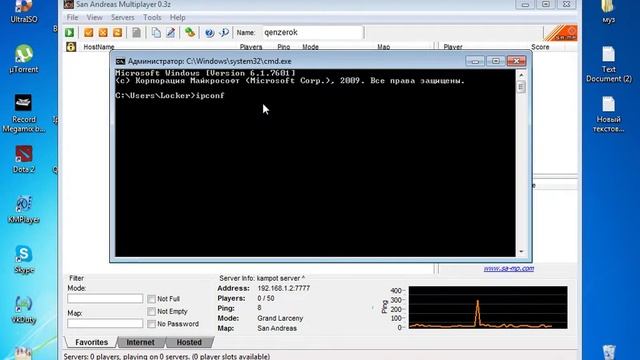640x360 pixels.
Task: Click the ping graph display
Action: pyautogui.click(x=488, y=307)
